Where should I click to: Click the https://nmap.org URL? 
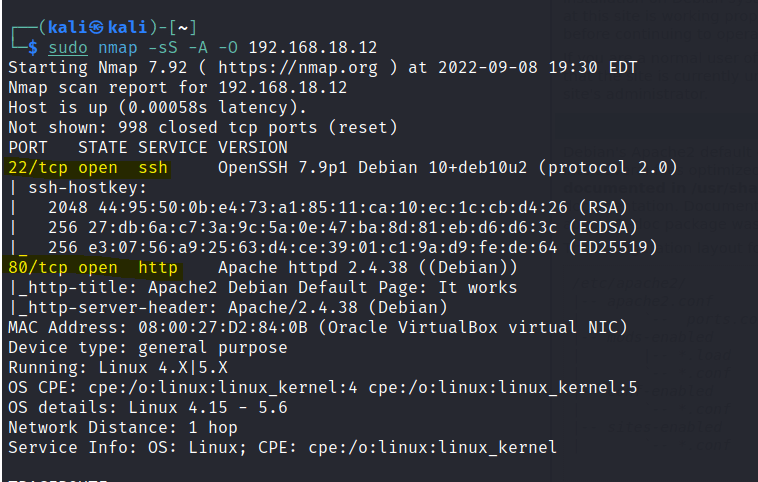click(298, 68)
